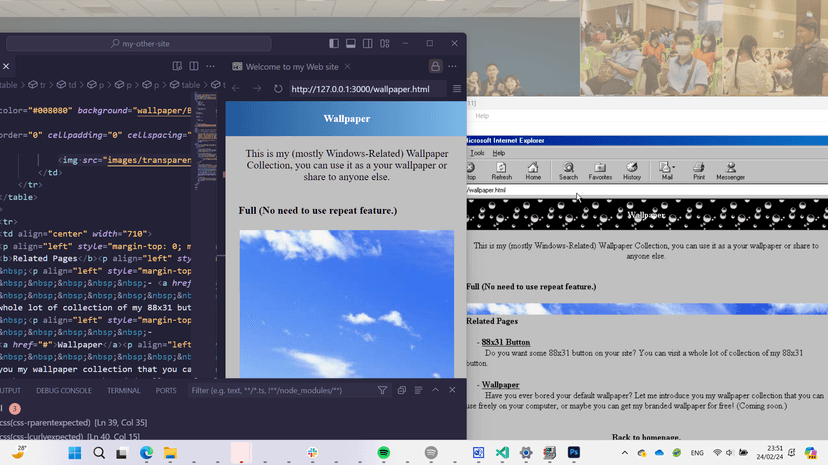Toggle the primary side bar layout
The height and width of the screenshot is (465, 828).
(334, 44)
